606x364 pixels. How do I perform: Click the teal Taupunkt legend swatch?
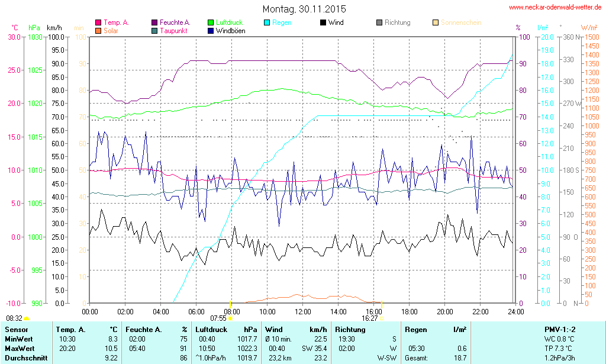pyautogui.click(x=154, y=30)
